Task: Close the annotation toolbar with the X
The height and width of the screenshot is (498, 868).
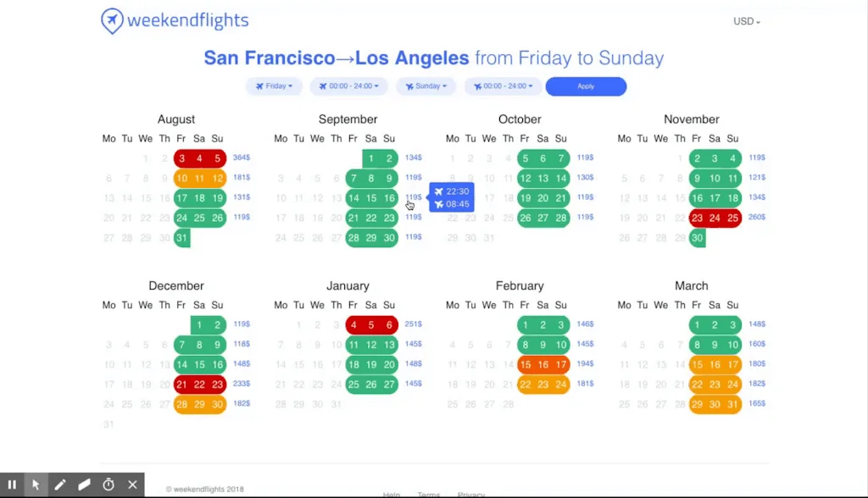Action: coord(131,484)
